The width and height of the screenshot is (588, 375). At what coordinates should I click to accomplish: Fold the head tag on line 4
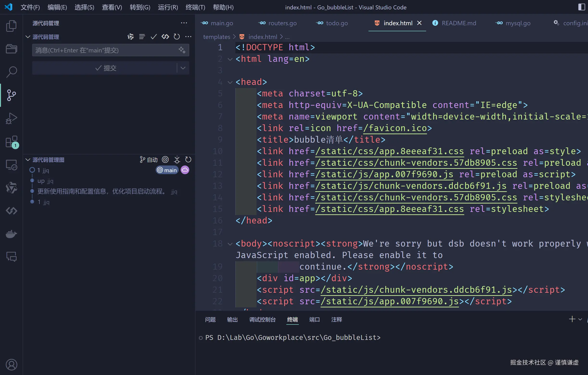(x=230, y=82)
